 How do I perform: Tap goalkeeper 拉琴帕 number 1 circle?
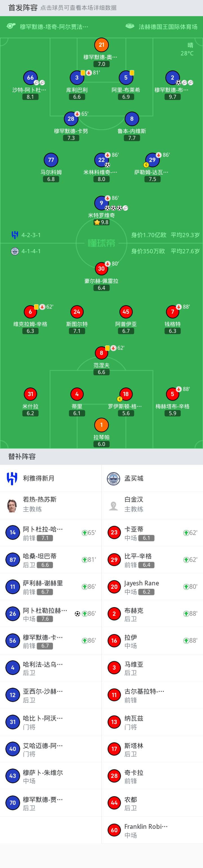[101, 425]
